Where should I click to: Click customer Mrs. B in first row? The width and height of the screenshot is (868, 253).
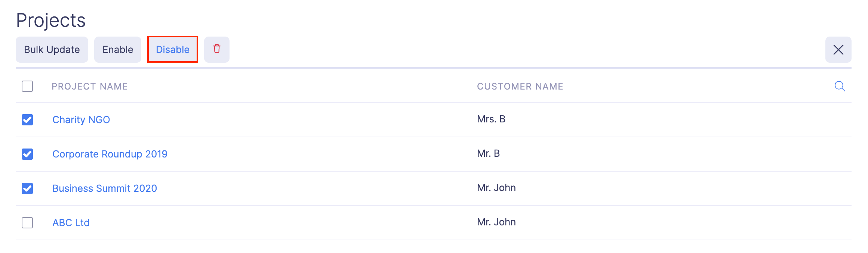pos(491,119)
